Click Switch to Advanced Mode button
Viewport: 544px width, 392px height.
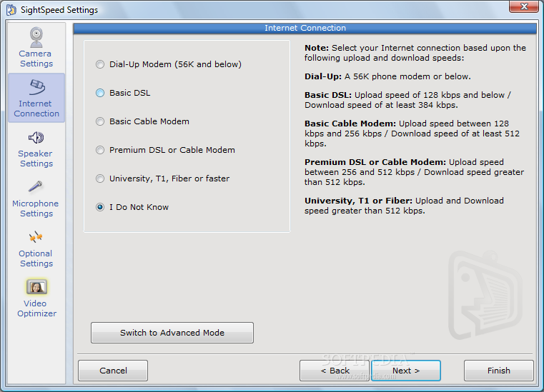pos(172,333)
